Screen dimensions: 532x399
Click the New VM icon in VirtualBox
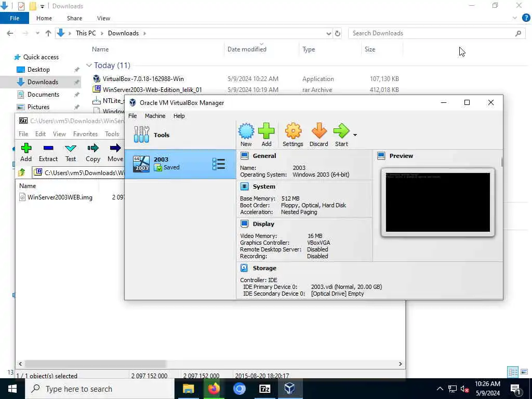[246, 135]
